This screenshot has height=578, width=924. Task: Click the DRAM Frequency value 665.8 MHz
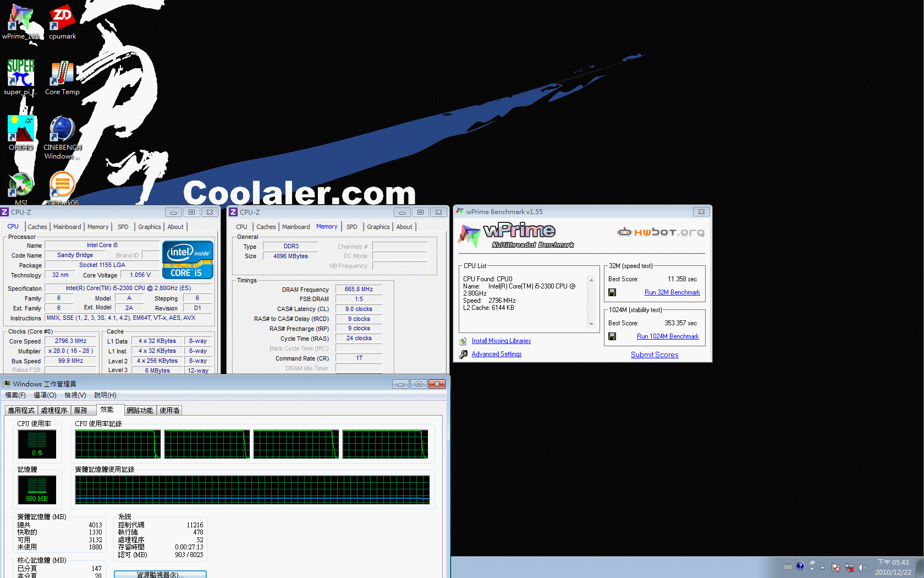pyautogui.click(x=359, y=289)
